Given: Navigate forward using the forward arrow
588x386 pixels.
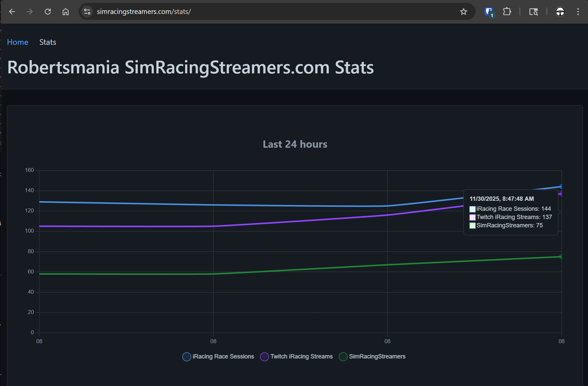Looking at the screenshot, I should 30,11.
